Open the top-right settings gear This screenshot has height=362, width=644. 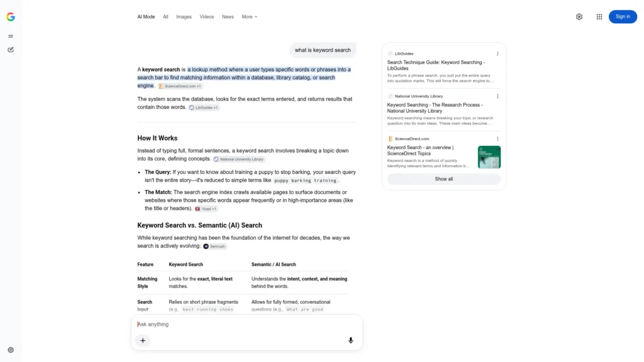pyautogui.click(x=579, y=17)
